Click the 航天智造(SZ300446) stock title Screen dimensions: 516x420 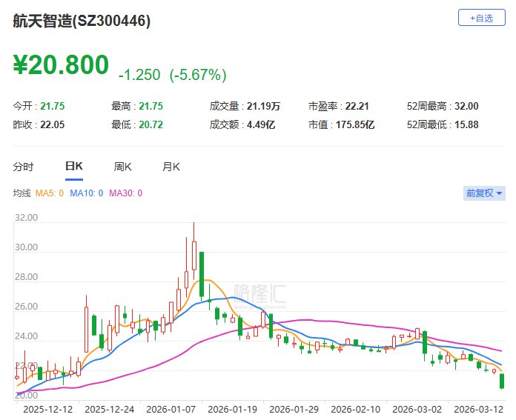tap(82, 21)
